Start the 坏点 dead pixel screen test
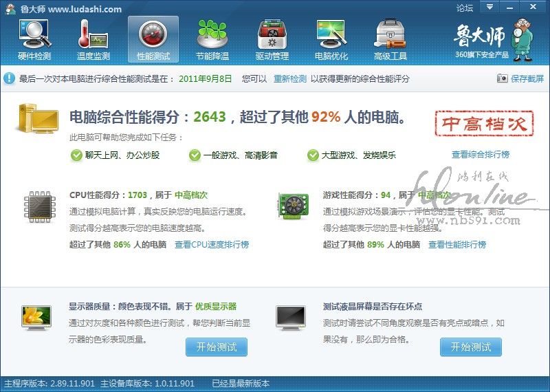Image resolution: width=550 pixels, height=392 pixels. [471, 347]
